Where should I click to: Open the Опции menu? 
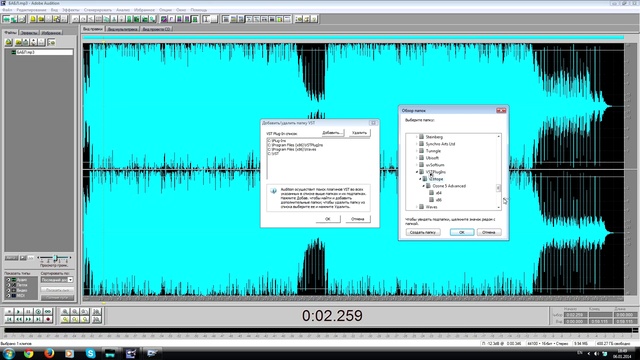tap(165, 9)
